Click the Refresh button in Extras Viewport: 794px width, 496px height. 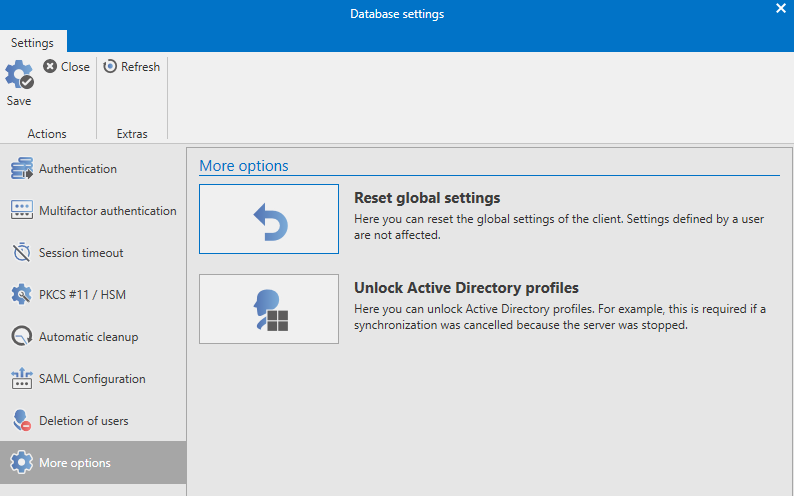[132, 67]
